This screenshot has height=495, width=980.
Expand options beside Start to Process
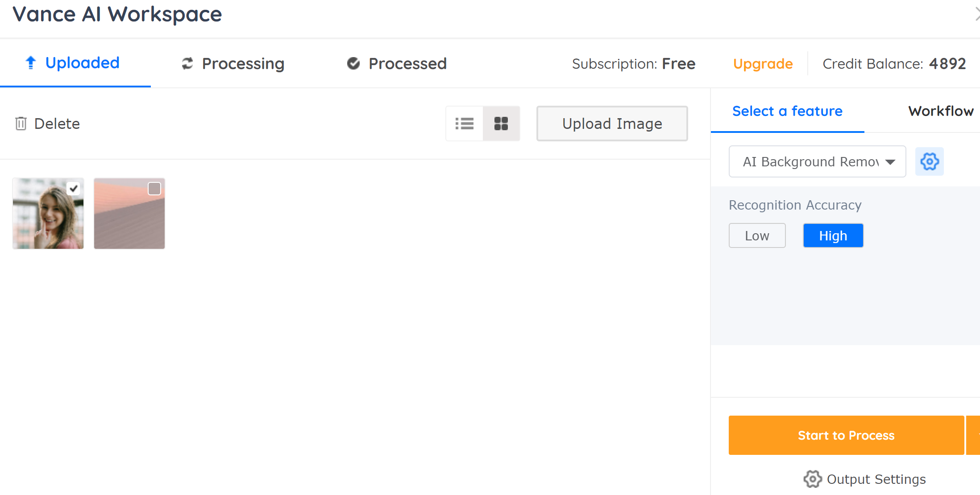[973, 435]
